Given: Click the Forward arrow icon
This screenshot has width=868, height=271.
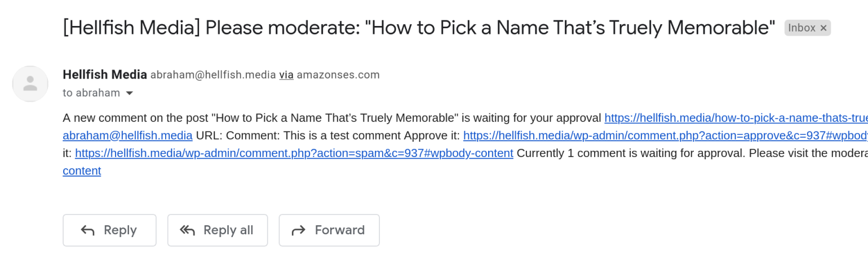Looking at the screenshot, I should pyautogui.click(x=298, y=230).
